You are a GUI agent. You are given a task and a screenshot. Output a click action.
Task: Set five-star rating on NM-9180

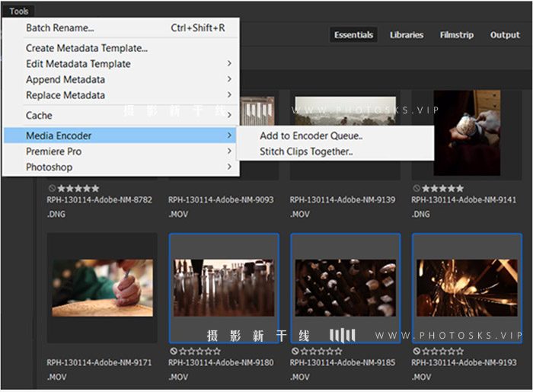pyautogui.click(x=216, y=351)
